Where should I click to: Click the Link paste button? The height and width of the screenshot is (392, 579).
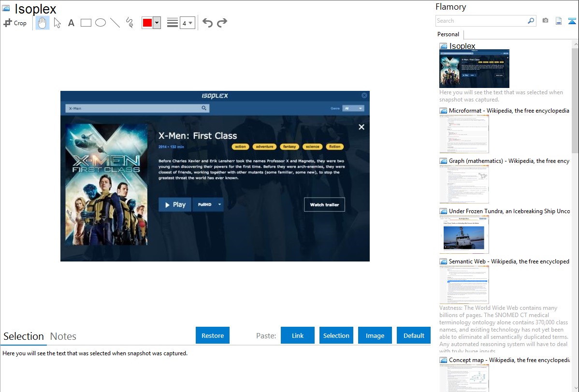click(298, 335)
